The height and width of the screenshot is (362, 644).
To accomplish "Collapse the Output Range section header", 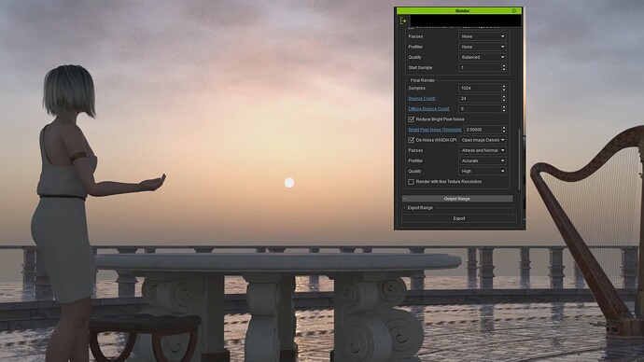I will 457,199.
